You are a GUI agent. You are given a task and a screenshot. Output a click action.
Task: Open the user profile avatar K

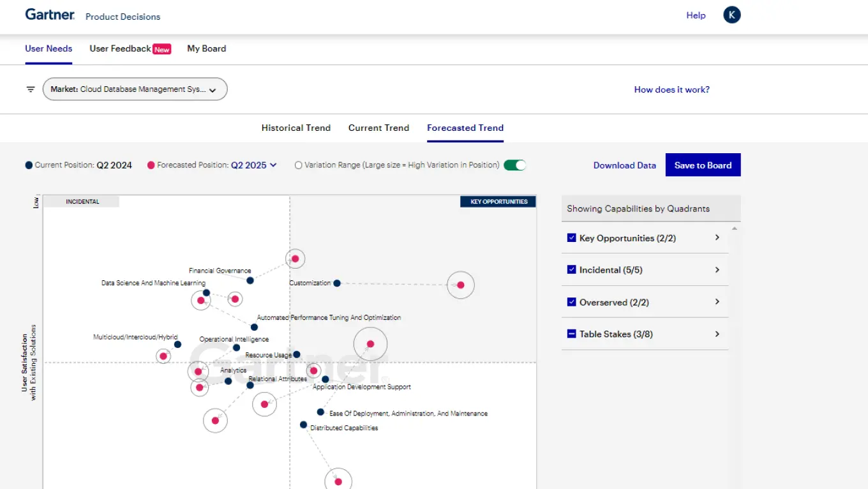click(x=731, y=15)
